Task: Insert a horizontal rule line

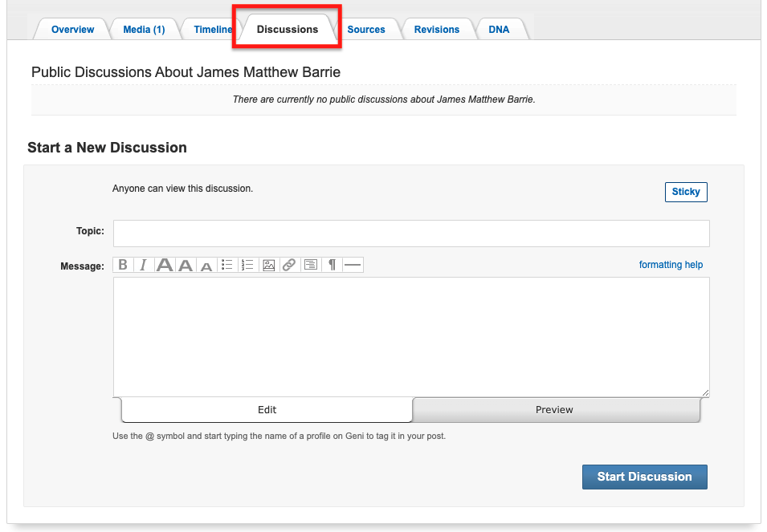Action: (x=353, y=265)
